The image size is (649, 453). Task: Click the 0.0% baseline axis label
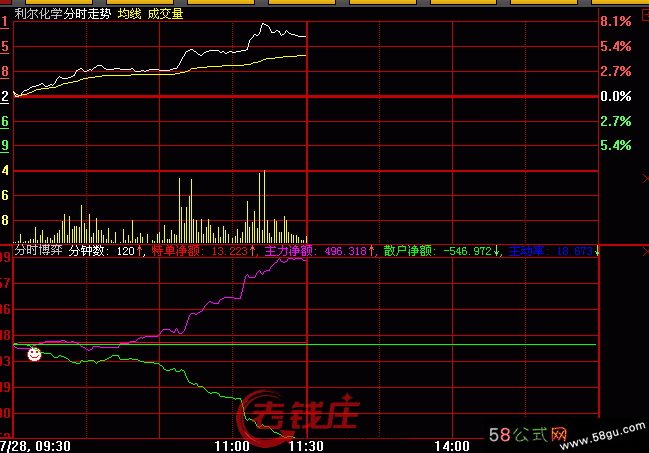[615, 96]
